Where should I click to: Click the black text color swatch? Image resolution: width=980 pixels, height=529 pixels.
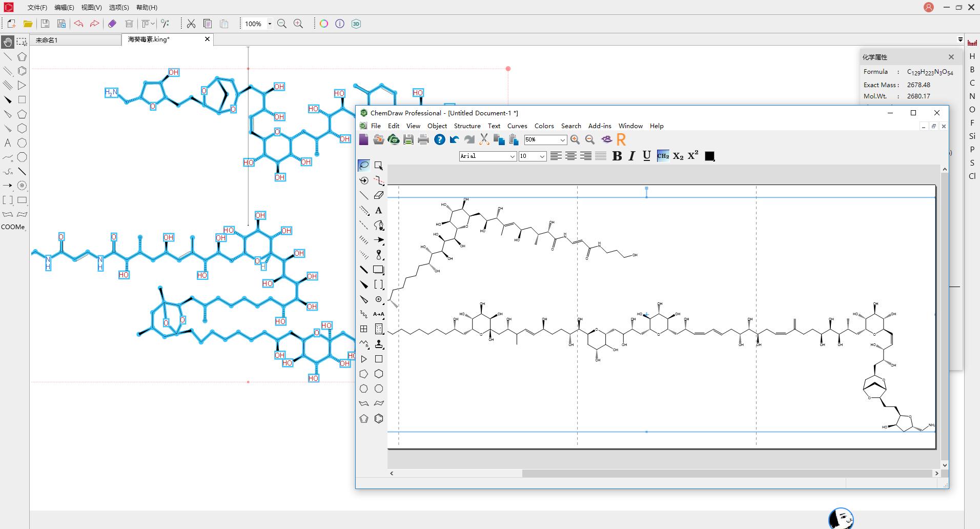709,156
